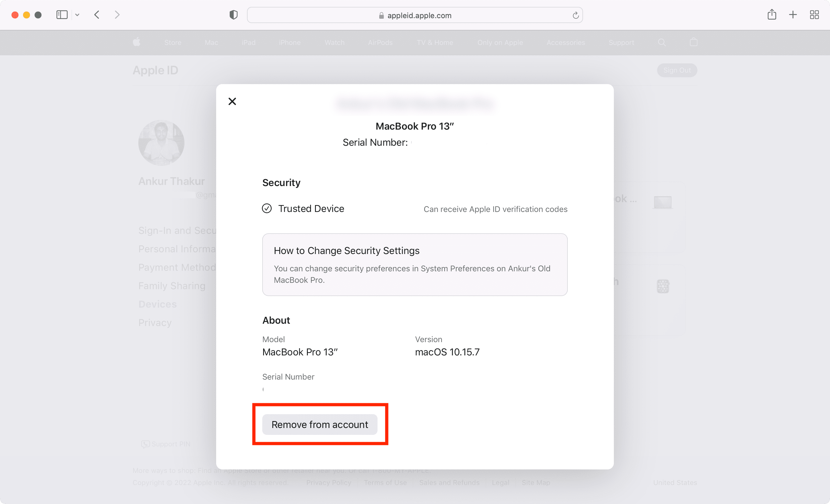Open Accessories in Apple navigation
830x504 pixels.
click(565, 42)
